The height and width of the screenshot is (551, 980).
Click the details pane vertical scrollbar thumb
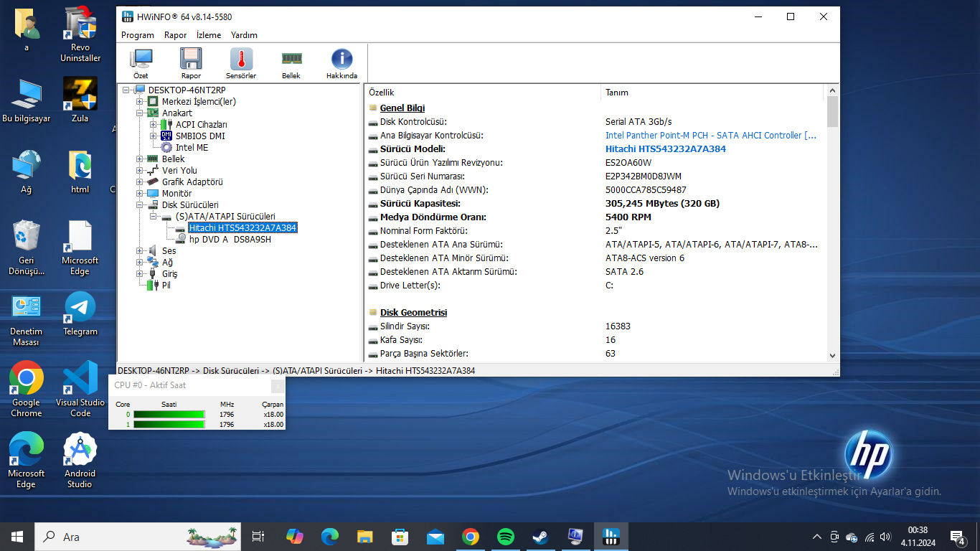[832, 112]
